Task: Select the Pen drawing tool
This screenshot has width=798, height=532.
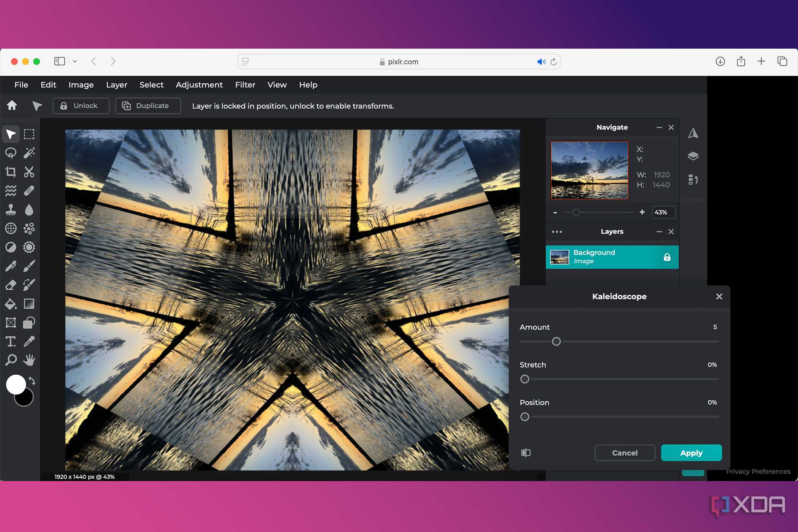Action: tap(11, 266)
